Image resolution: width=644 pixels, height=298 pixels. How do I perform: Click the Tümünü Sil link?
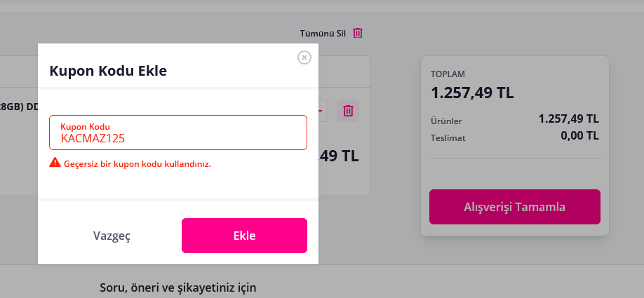(x=323, y=33)
